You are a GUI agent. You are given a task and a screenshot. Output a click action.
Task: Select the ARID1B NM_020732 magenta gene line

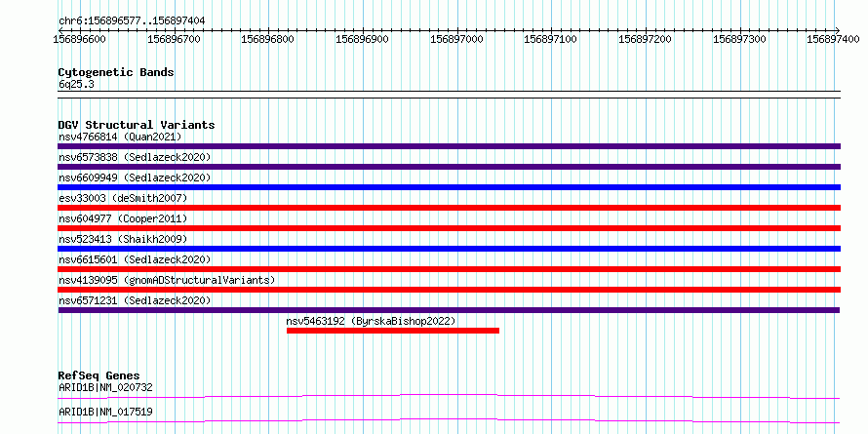(449, 396)
